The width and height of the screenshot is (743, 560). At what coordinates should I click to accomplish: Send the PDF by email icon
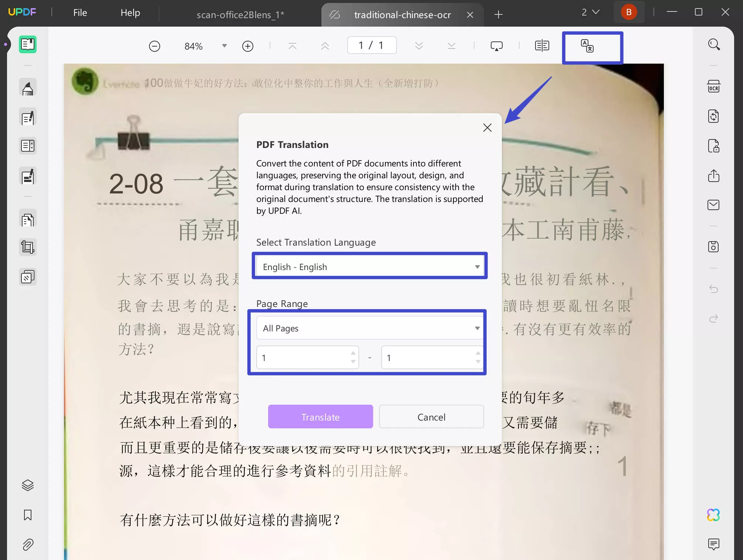[713, 205]
